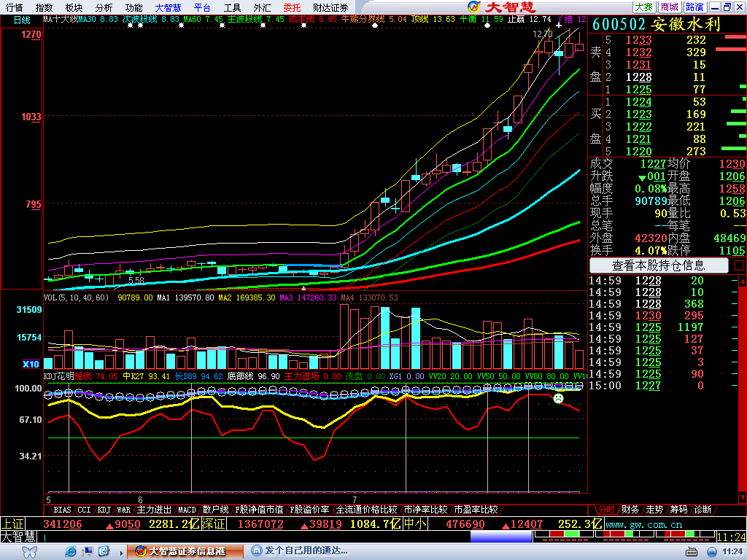Click the diamond marker under 半衡 label
The width and height of the screenshot is (747, 560).
[487, 26]
